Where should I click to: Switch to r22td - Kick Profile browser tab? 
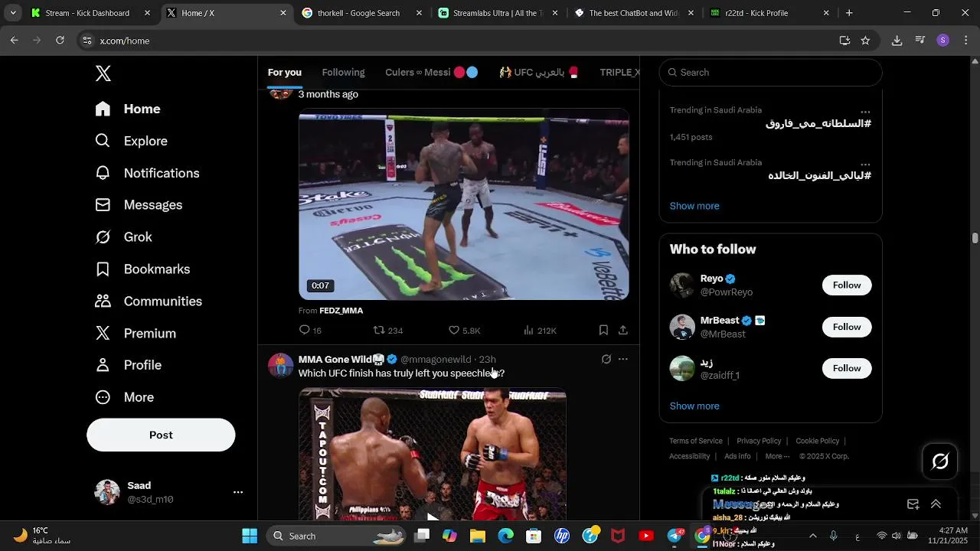point(769,13)
